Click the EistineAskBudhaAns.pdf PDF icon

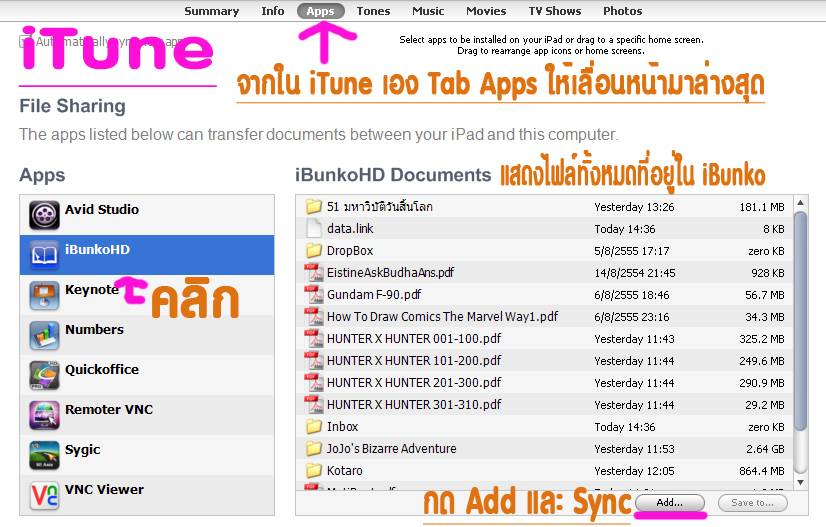(314, 272)
